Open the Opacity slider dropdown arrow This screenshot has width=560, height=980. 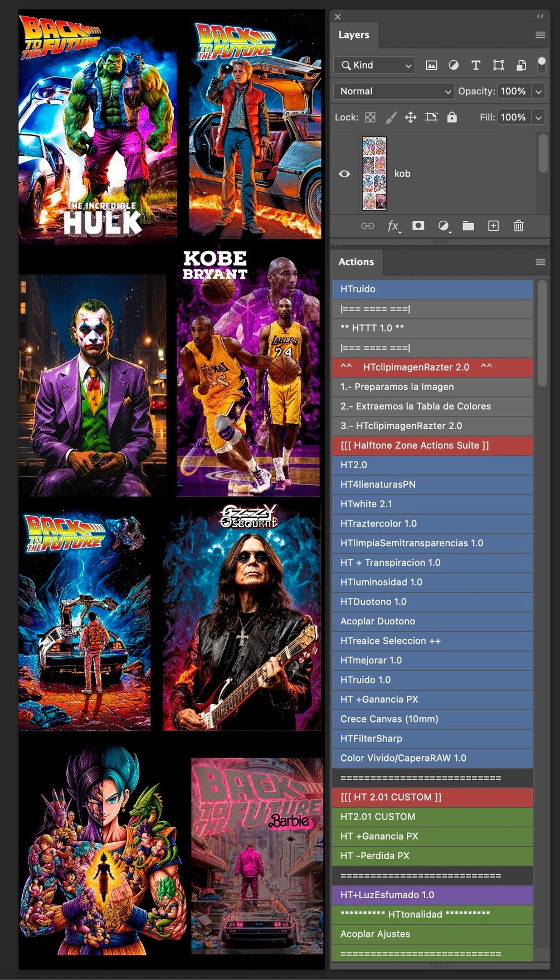coord(538,91)
